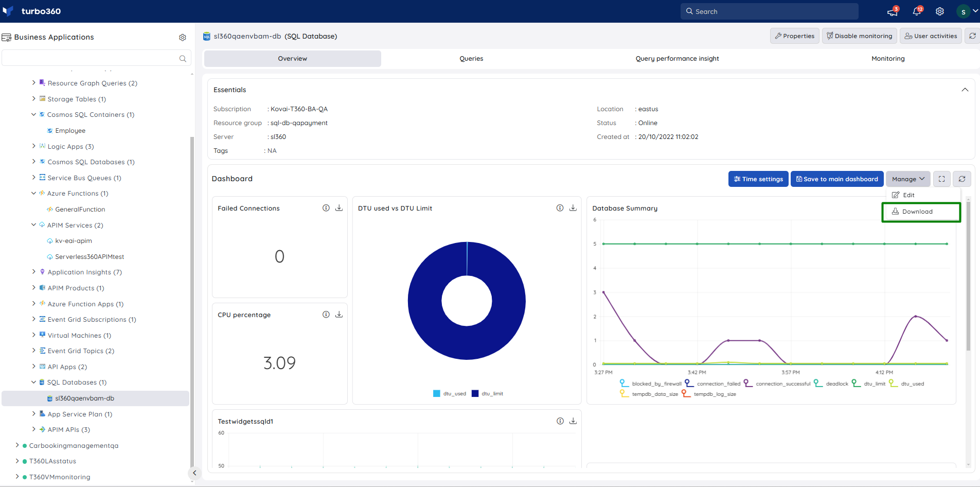Open Query performance insight tab
980x487 pixels.
coord(677,59)
